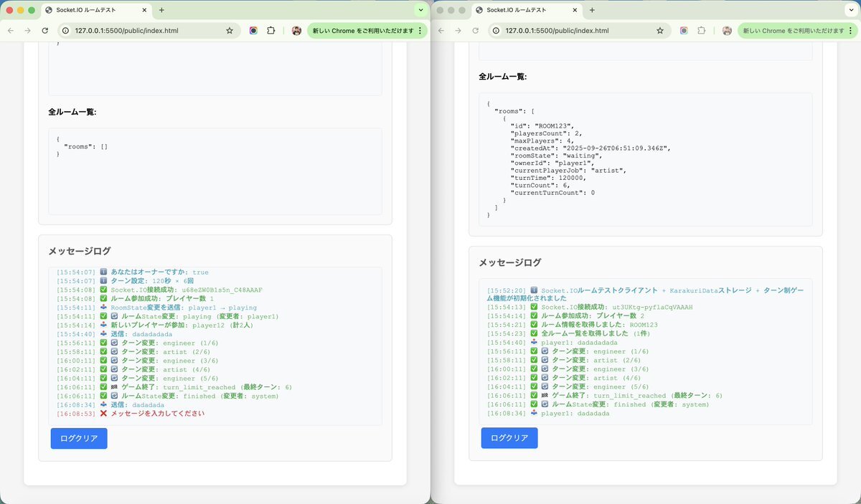
Task: Reload the page in the right browser window
Action: tap(476, 31)
